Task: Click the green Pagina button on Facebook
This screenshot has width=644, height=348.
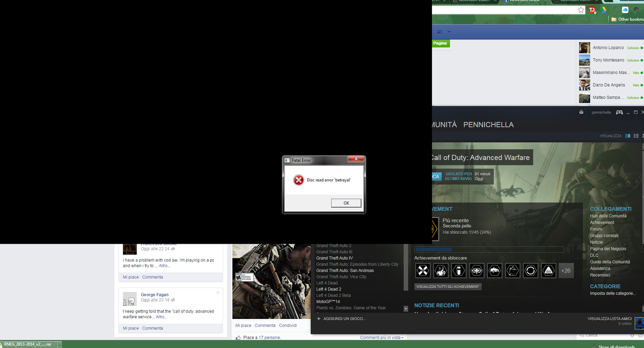Action: pos(440,43)
